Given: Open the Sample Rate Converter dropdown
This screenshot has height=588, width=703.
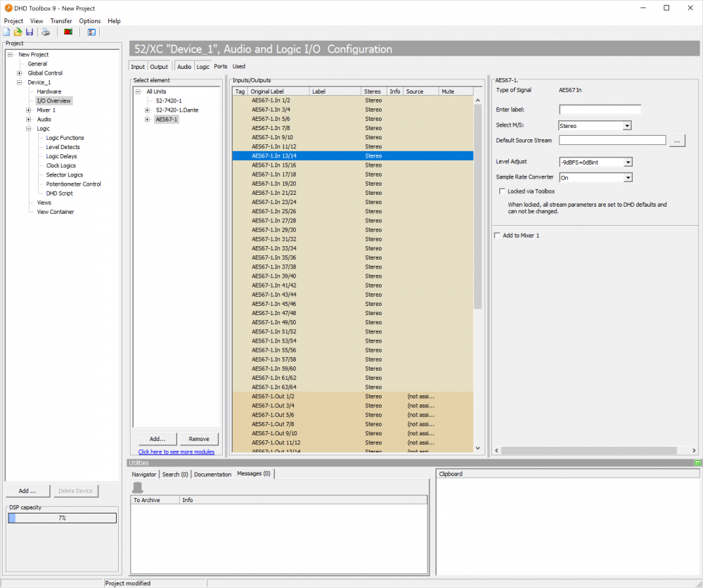Looking at the screenshot, I should [x=628, y=178].
